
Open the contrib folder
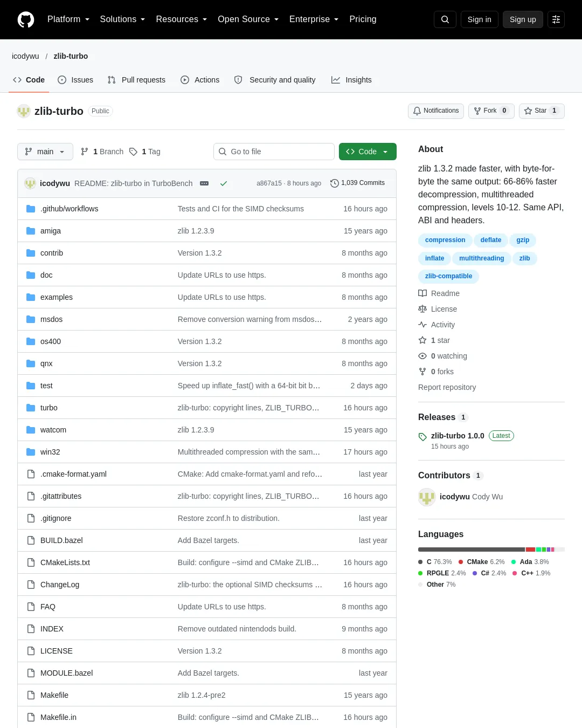(52, 253)
